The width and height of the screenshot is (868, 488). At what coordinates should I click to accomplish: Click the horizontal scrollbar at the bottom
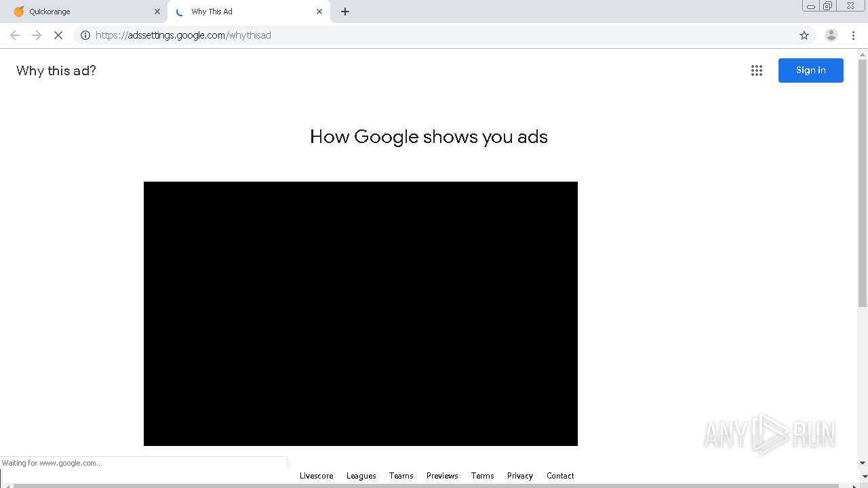[x=427, y=485]
